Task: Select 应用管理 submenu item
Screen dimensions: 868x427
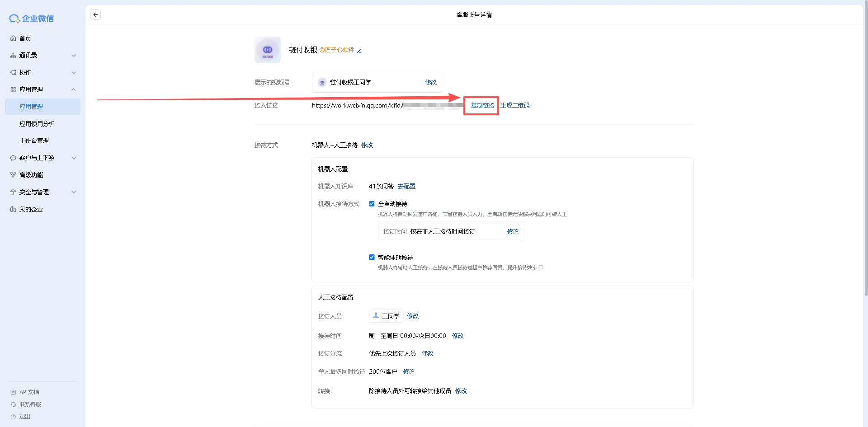Action: point(42,107)
